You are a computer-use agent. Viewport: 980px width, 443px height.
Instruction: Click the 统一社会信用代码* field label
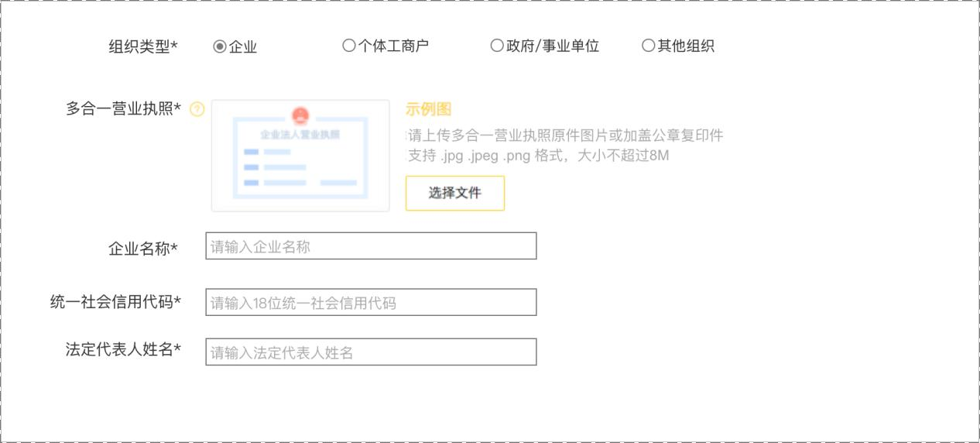(115, 301)
